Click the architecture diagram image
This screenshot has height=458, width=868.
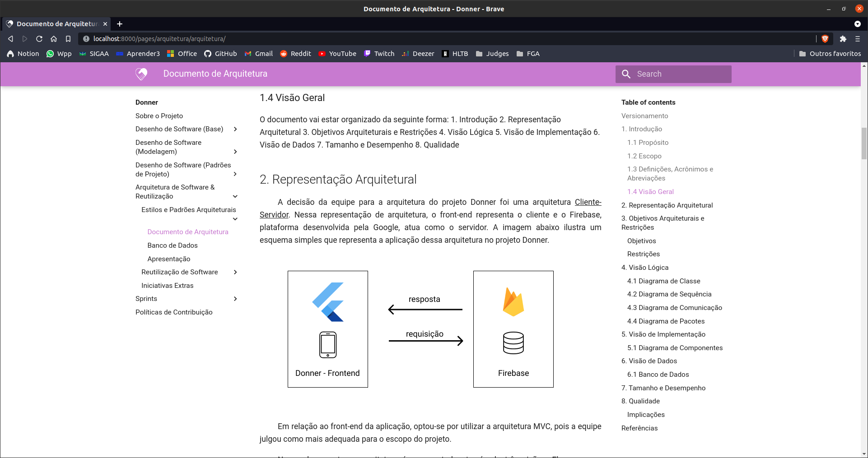[420, 329]
